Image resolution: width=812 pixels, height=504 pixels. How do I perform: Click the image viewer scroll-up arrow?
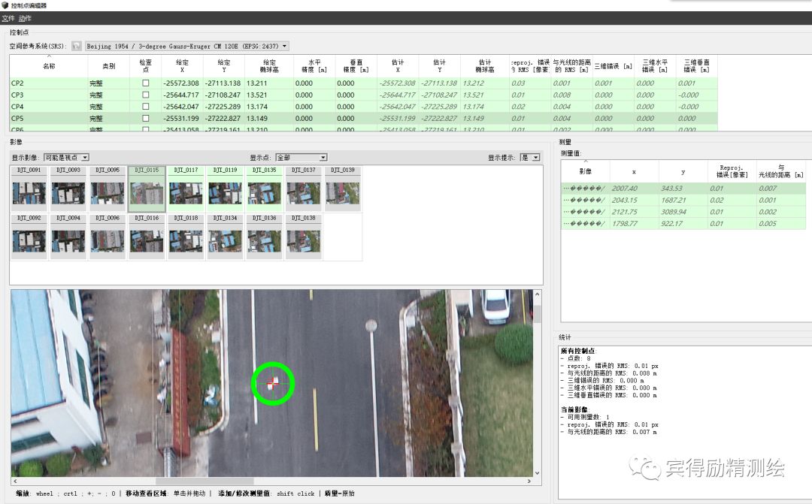click(x=537, y=294)
